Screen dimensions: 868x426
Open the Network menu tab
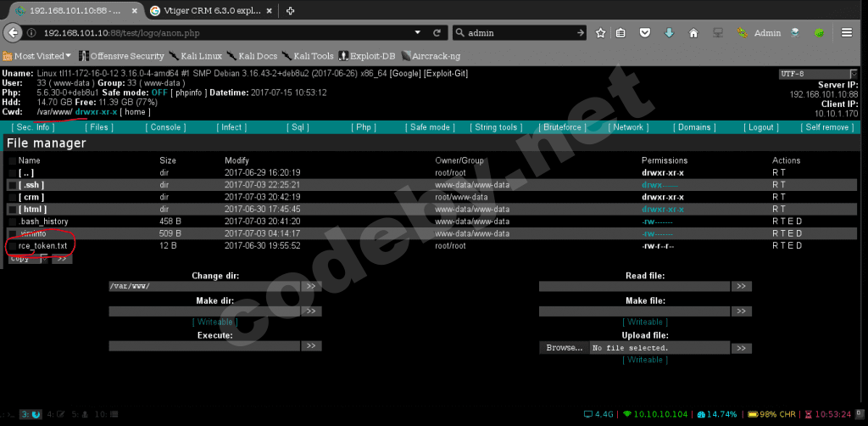pyautogui.click(x=628, y=127)
